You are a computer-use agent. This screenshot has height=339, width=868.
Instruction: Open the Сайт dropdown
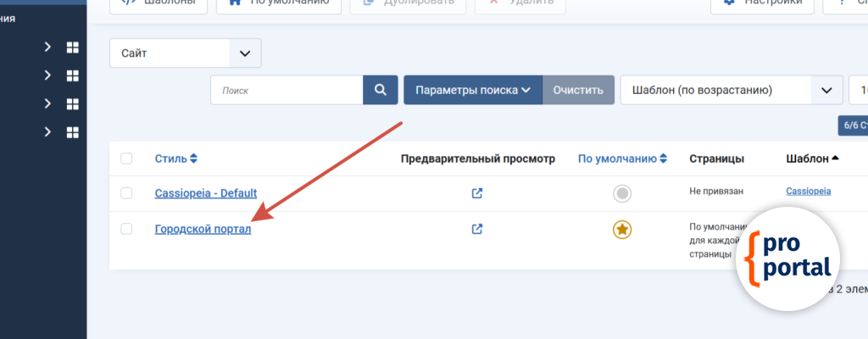pos(186,53)
